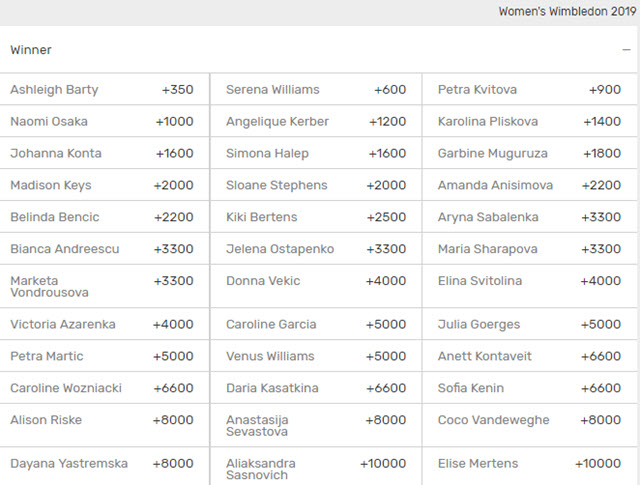Choose Amanda Anisimova +2200 odds
This screenshot has width=640, height=485.
tap(529, 186)
